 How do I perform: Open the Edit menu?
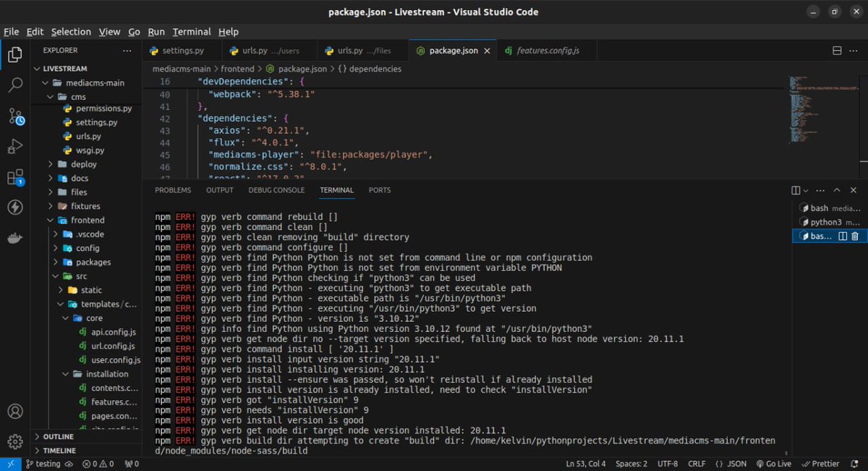pyautogui.click(x=35, y=32)
